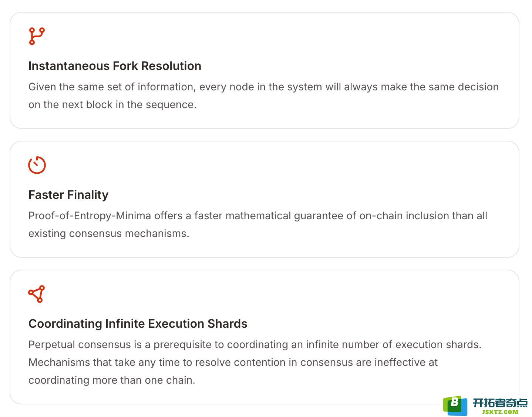Click the fork branch icon
532x417 pixels.
click(37, 36)
